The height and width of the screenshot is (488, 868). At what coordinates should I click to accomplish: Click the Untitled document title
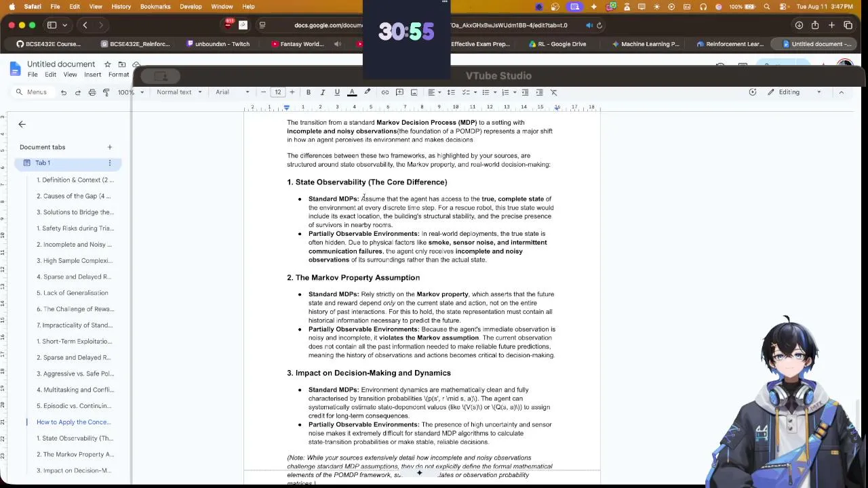61,64
